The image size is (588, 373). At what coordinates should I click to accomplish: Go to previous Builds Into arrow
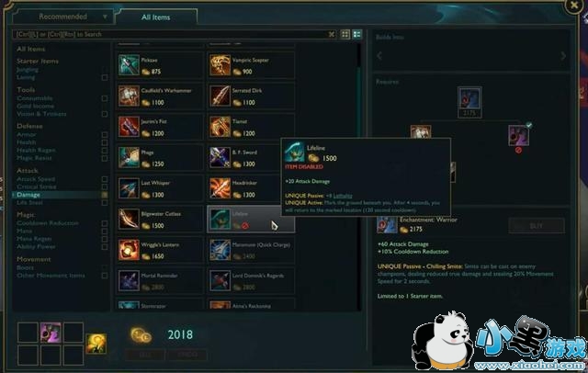(379, 56)
